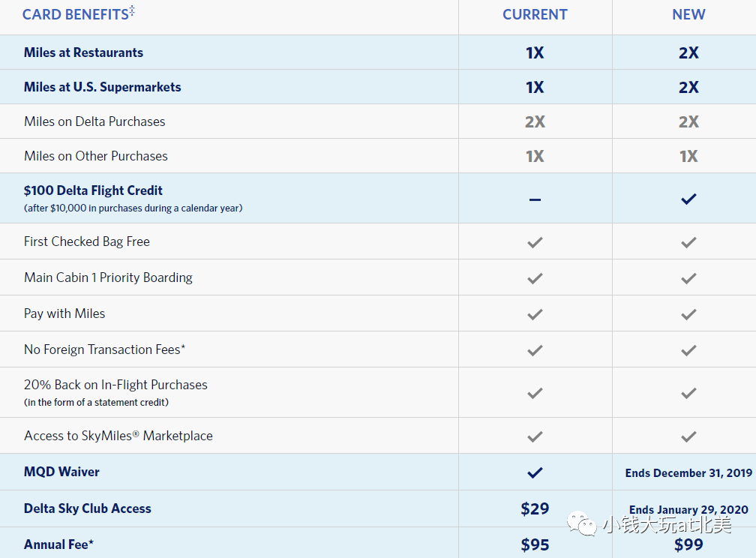Click the Annual Fee label
This screenshot has height=558, width=756.
tap(58, 544)
